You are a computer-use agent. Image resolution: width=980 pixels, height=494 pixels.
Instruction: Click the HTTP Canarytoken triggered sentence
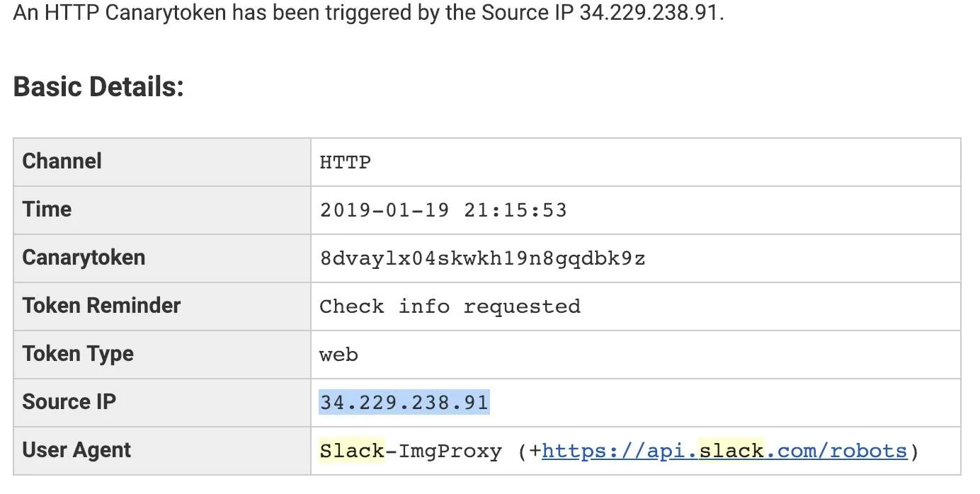click(368, 14)
